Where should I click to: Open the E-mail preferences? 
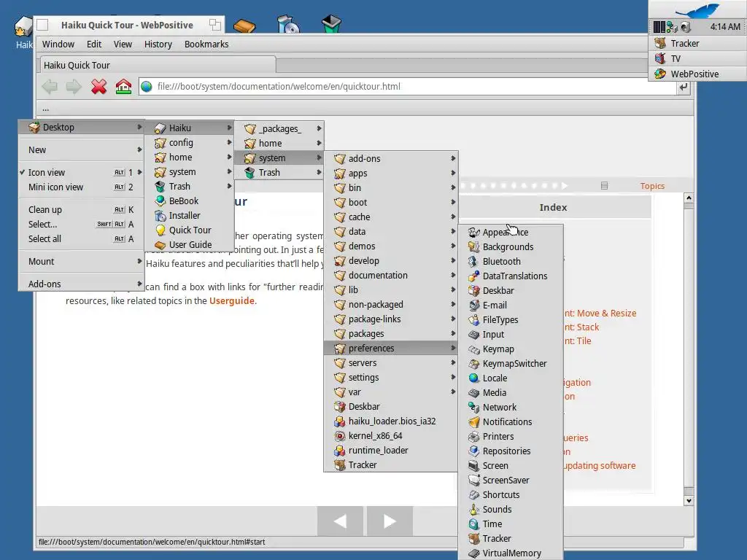[511, 306]
